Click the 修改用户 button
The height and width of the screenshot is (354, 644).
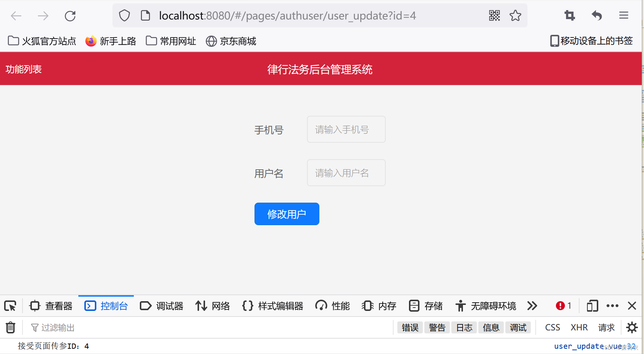pyautogui.click(x=287, y=214)
